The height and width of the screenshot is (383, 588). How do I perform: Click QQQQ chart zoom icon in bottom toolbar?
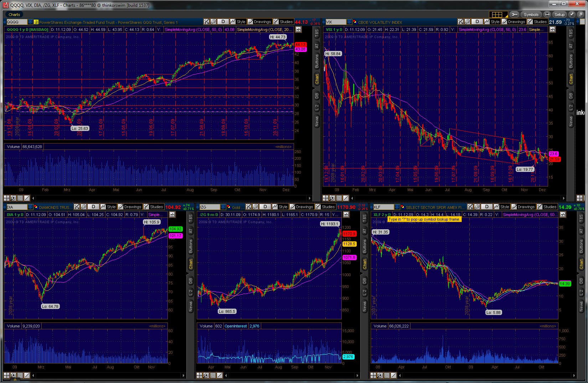[x=14, y=198]
